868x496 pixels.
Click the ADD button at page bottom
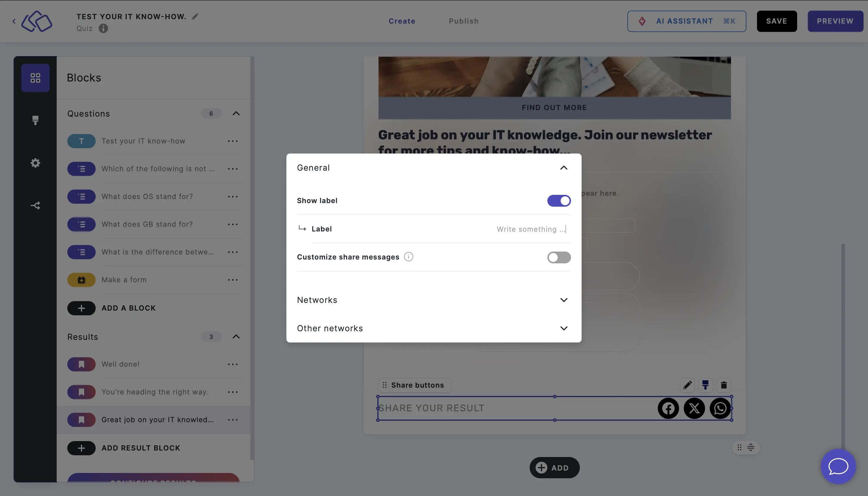coord(554,467)
